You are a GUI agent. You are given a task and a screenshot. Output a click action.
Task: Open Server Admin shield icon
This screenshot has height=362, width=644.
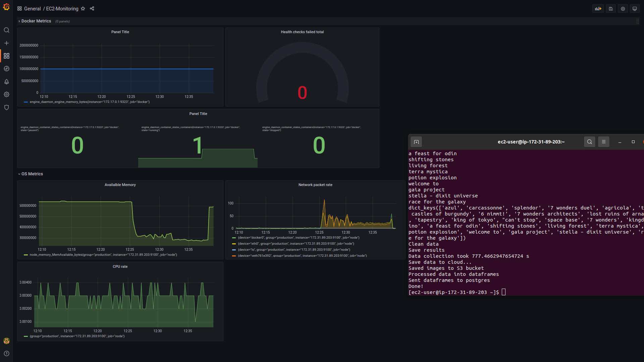(6, 108)
